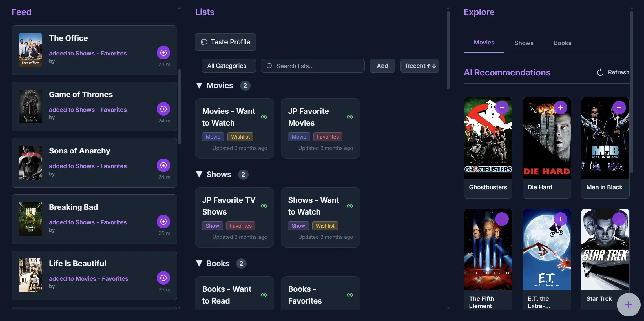
Task: Toggle the eye icon on JP Favorite Movies
Action: 350,117
